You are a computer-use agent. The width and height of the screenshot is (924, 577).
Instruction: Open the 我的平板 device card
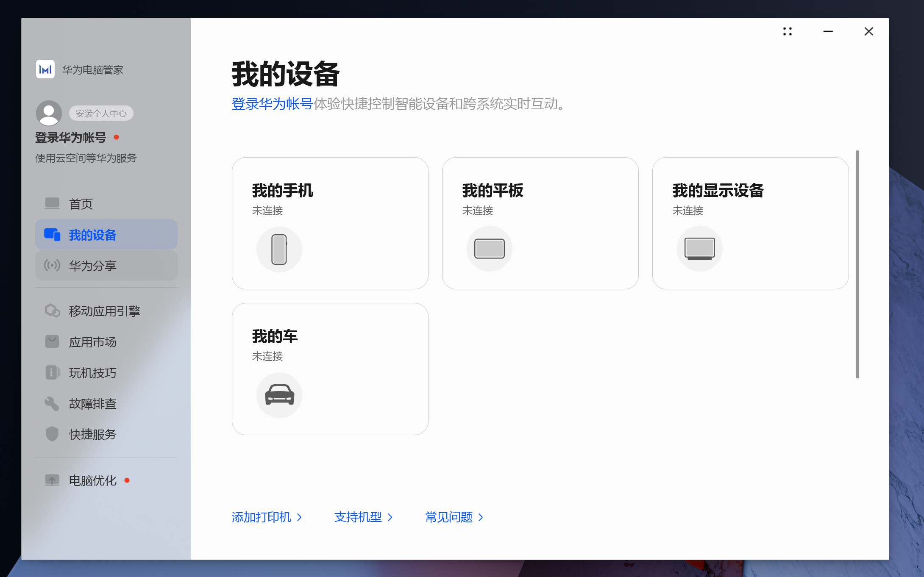(540, 223)
